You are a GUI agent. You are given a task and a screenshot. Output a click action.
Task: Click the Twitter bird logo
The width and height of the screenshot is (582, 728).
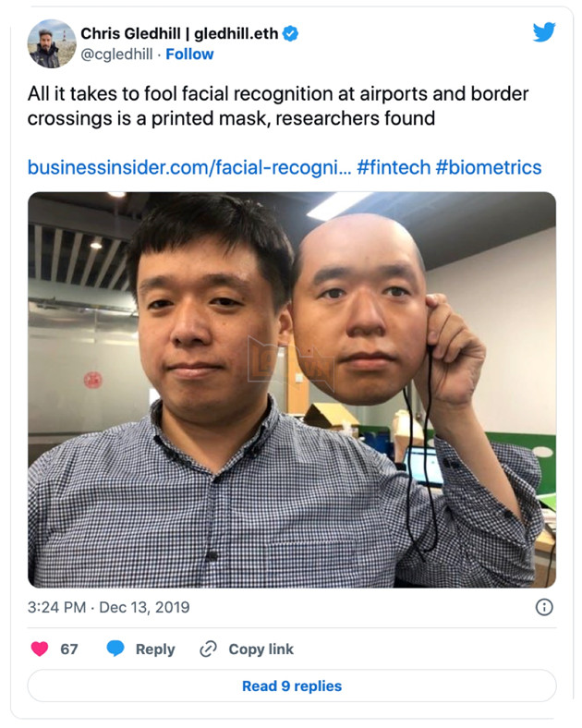pos(544,32)
